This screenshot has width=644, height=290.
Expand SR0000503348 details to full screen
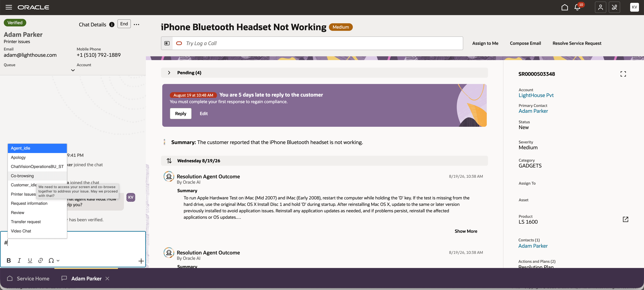point(623,74)
